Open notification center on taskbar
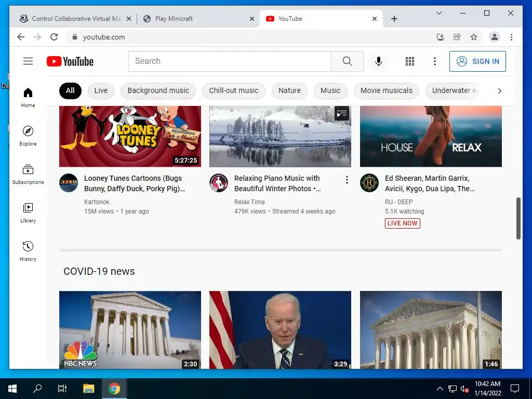 [x=515, y=389]
